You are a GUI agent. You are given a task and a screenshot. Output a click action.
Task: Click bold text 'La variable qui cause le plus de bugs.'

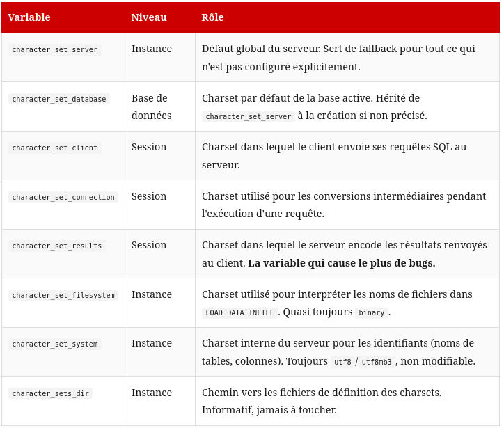pyautogui.click(x=342, y=263)
